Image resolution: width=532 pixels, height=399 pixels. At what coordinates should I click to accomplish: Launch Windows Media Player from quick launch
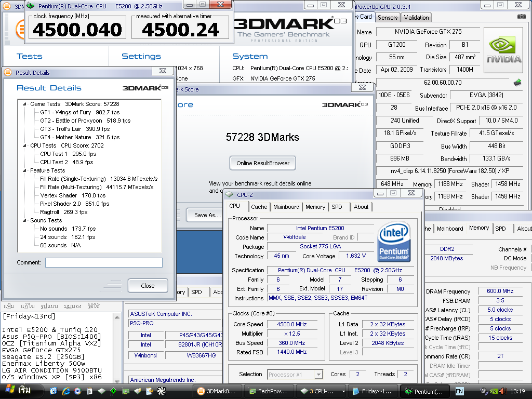pyautogui.click(x=78, y=391)
